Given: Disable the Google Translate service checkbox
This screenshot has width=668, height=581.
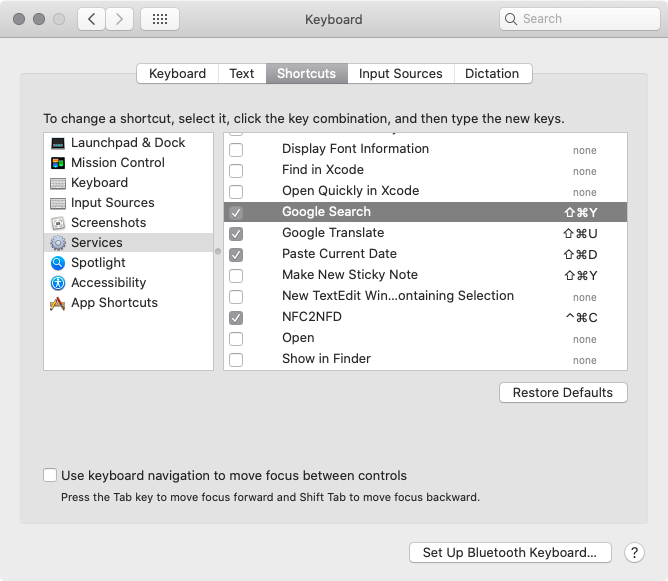Looking at the screenshot, I should (236, 233).
